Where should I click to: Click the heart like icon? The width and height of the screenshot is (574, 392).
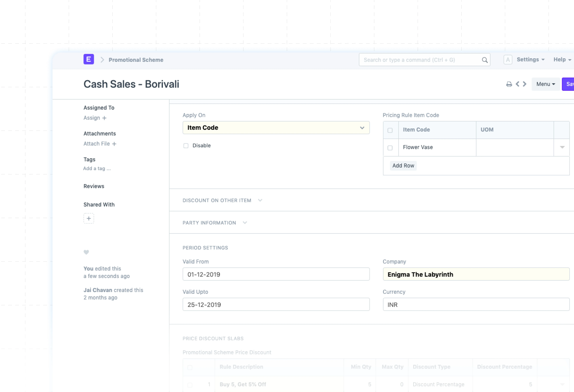coord(86,252)
